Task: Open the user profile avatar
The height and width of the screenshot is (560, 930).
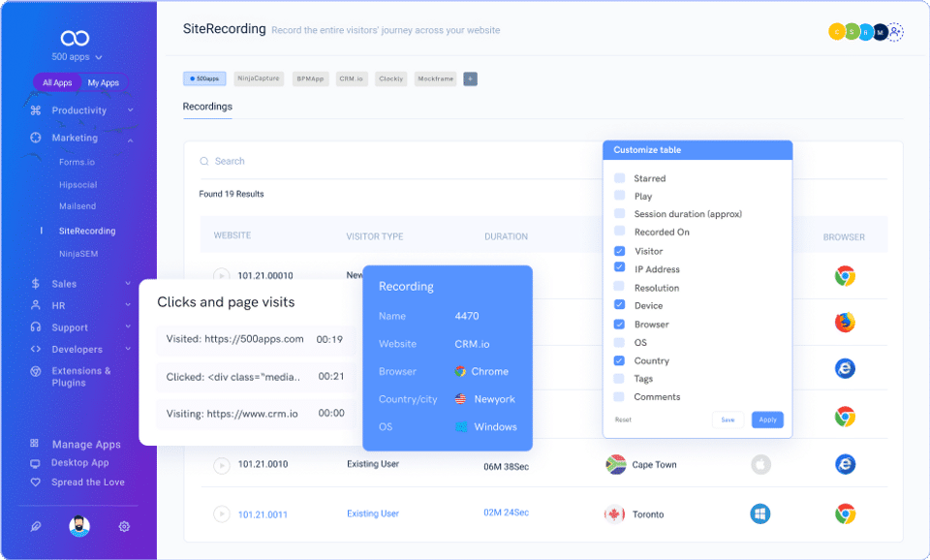Action: [79, 526]
